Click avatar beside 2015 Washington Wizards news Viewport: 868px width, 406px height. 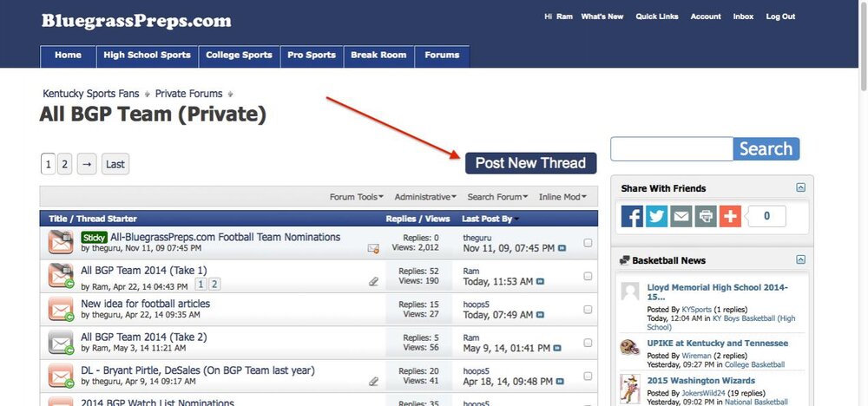[x=630, y=389]
